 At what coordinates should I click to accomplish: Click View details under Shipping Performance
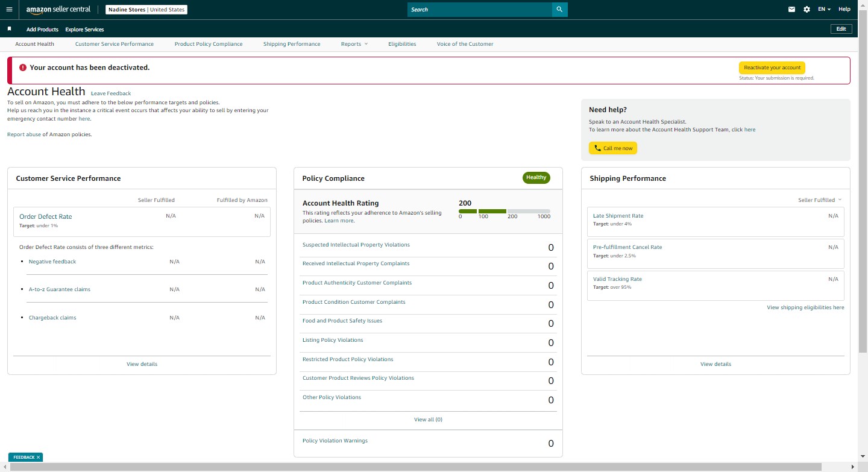pyautogui.click(x=715, y=364)
